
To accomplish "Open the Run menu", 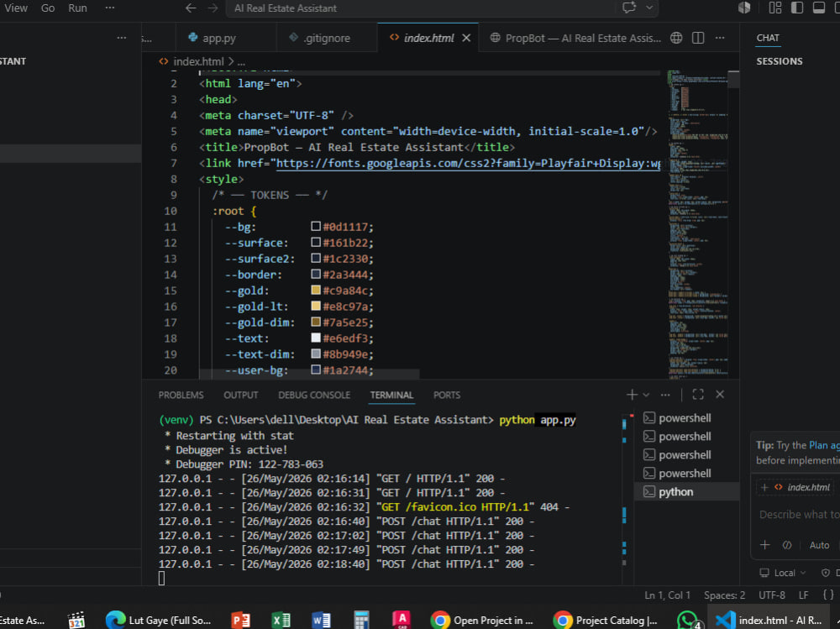I will 77,8.
